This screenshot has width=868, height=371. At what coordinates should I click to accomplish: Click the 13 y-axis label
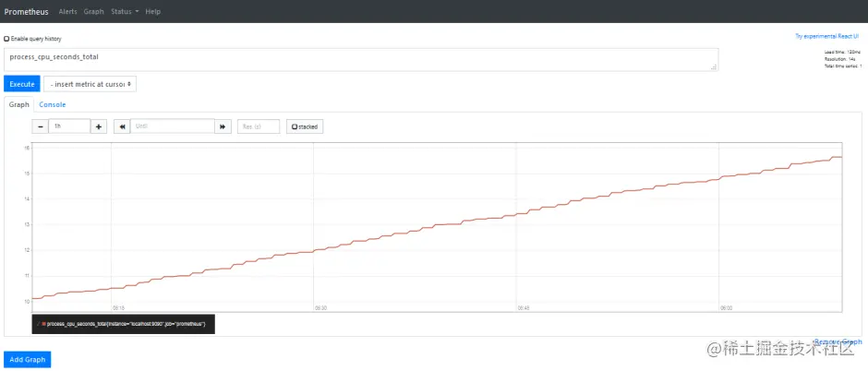pos(26,225)
